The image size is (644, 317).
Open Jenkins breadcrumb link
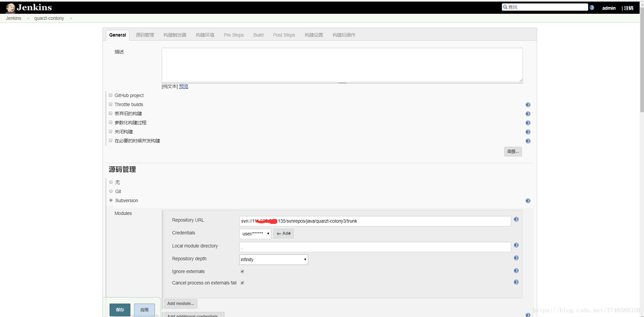point(13,18)
